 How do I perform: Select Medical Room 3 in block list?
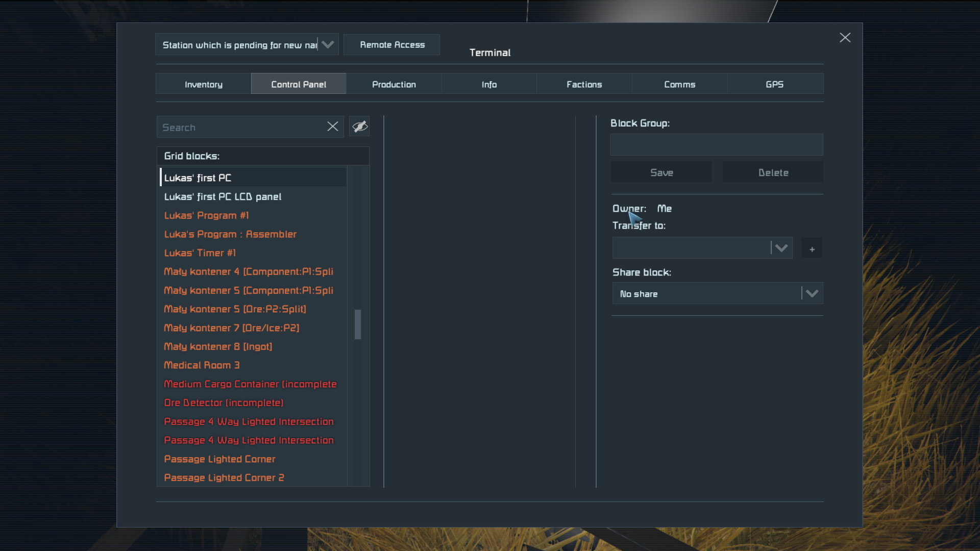point(202,365)
